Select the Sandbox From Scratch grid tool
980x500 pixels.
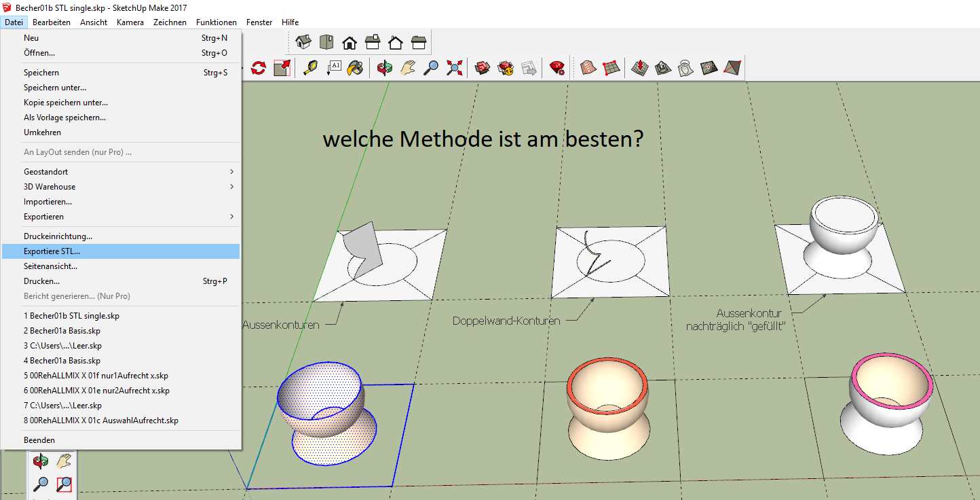click(x=611, y=68)
